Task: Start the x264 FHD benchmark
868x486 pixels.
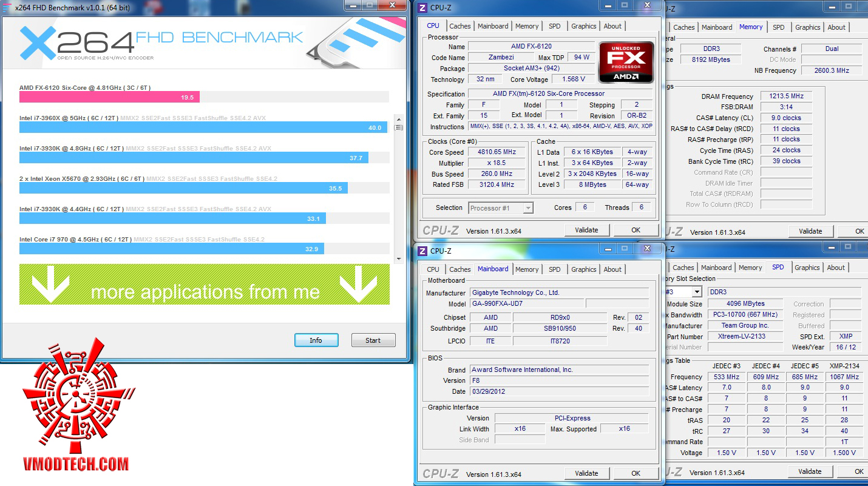Action: pyautogui.click(x=373, y=340)
